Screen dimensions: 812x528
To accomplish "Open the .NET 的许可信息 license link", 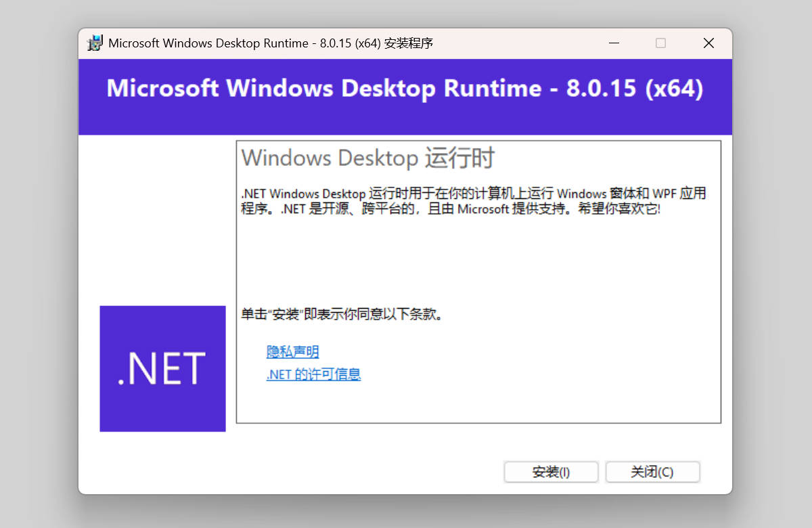I will click(x=313, y=374).
